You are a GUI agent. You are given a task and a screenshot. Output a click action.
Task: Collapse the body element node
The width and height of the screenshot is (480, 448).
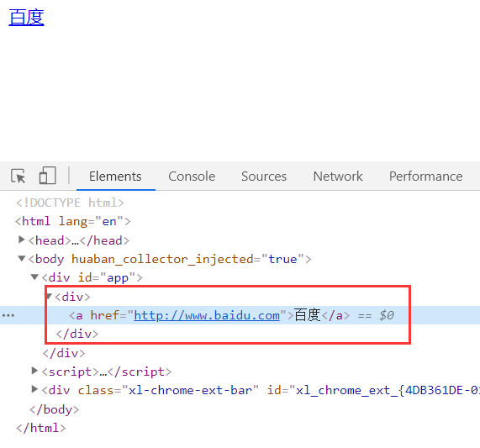click(21, 259)
